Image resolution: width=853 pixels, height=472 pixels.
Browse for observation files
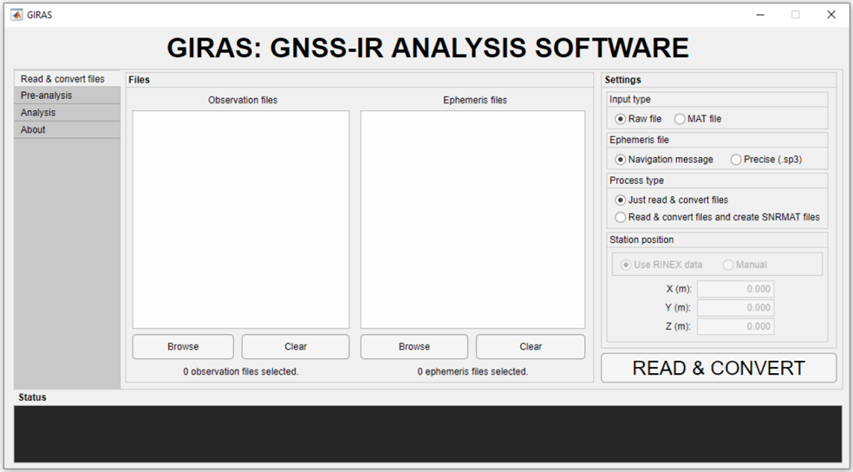coord(183,347)
